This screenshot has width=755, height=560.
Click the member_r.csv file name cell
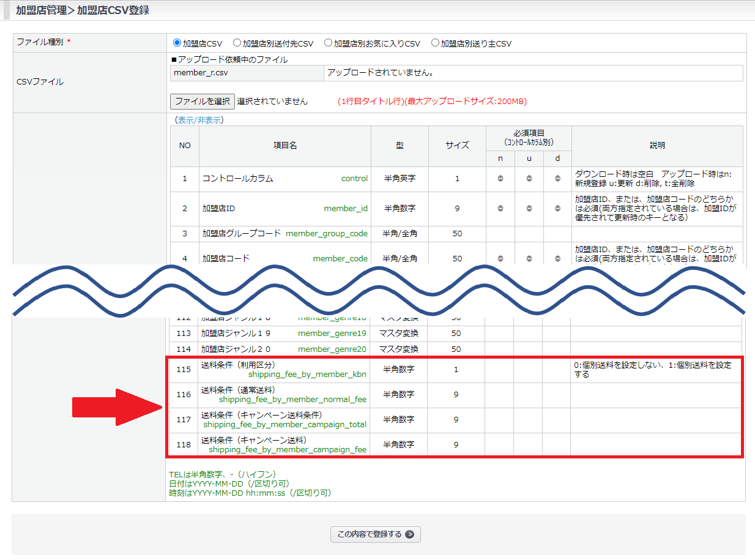point(247,73)
